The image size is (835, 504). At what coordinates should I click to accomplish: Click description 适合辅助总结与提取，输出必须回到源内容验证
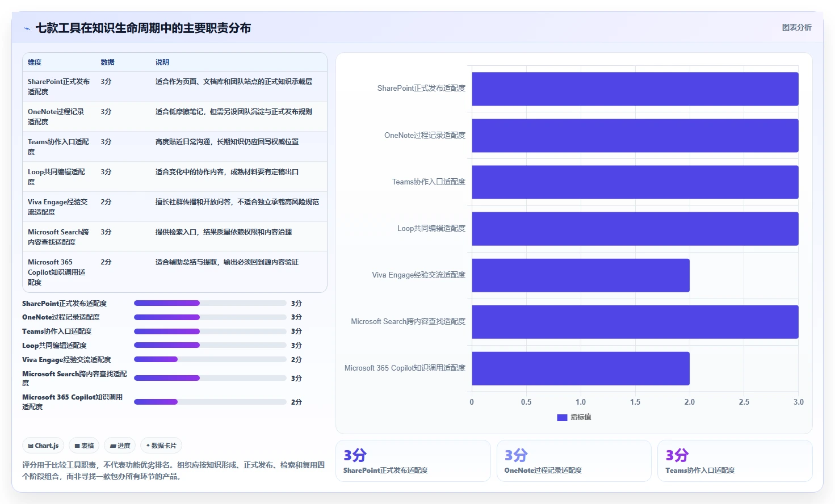click(x=227, y=262)
